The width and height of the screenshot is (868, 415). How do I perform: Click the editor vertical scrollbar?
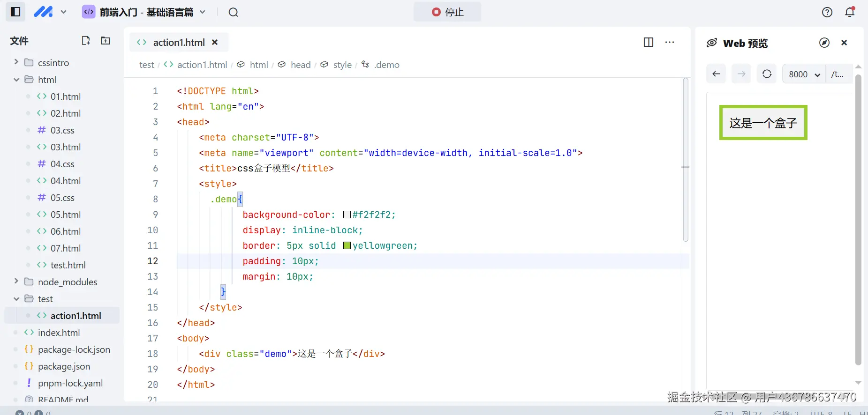click(x=686, y=160)
